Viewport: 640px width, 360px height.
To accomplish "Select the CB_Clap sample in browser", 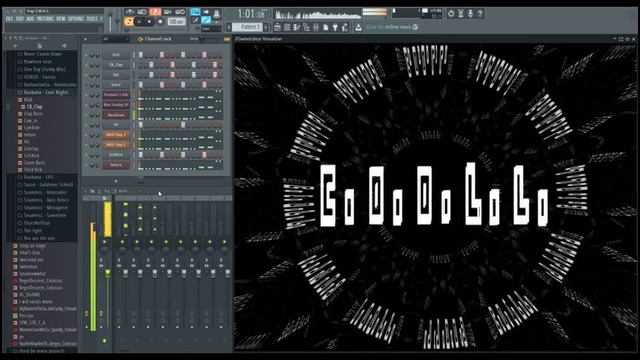I will coord(34,107).
